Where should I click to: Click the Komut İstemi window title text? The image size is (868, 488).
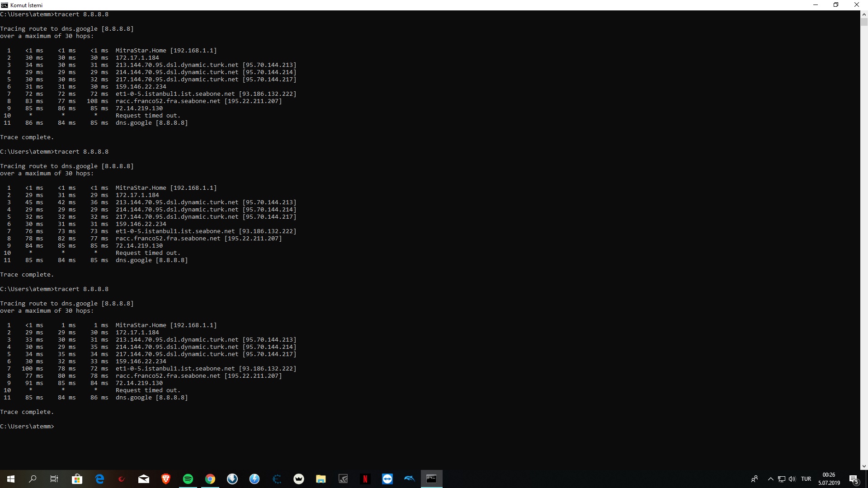pyautogui.click(x=26, y=5)
